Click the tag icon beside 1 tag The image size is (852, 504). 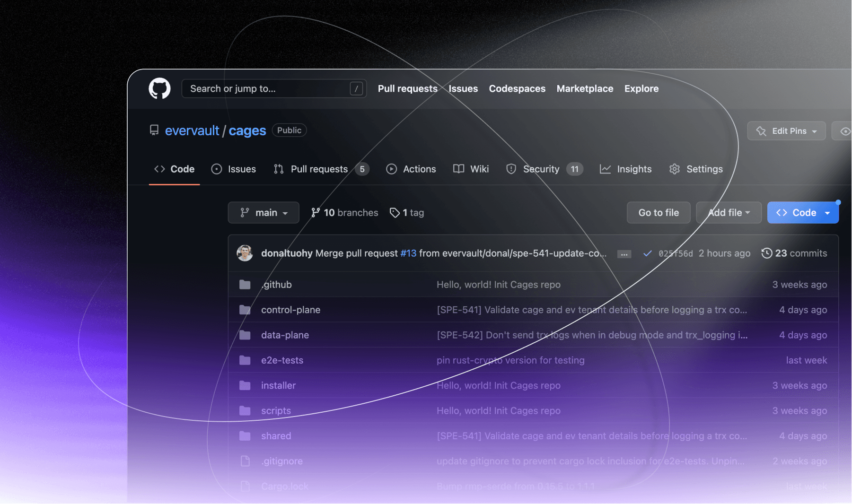click(x=395, y=213)
